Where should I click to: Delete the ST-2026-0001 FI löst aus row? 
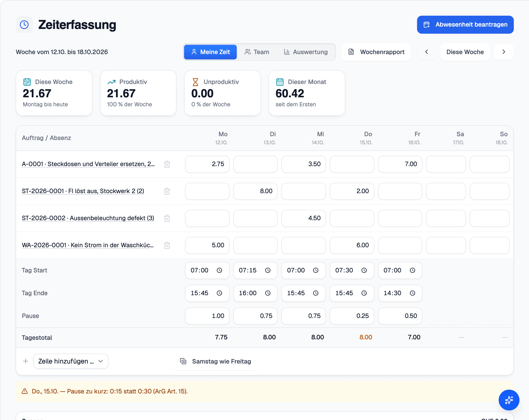[x=167, y=191]
